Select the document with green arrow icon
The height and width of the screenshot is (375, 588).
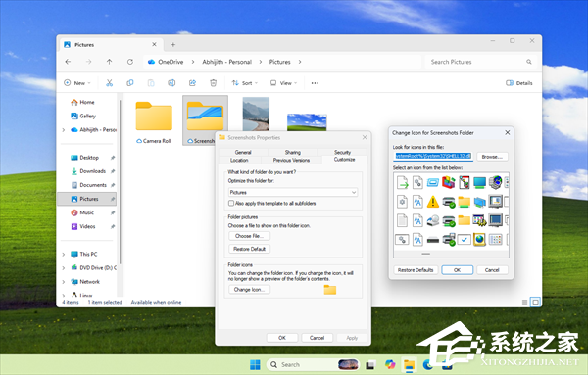pyautogui.click(x=403, y=182)
